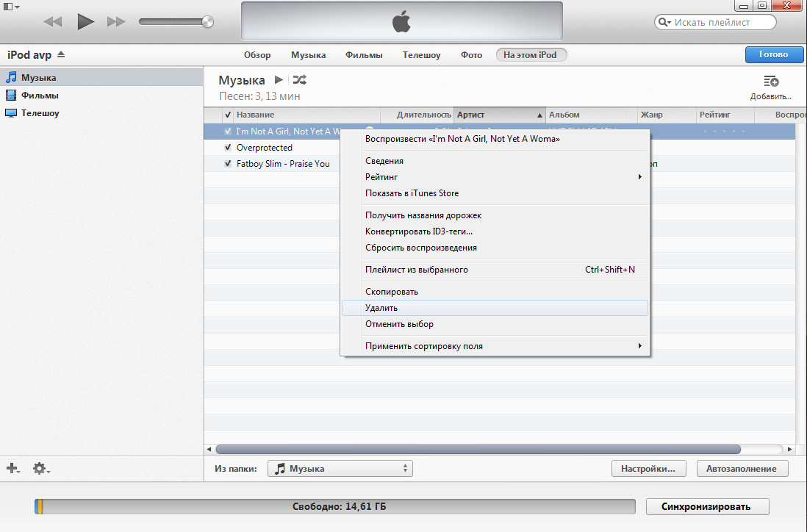The height and width of the screenshot is (532, 807).
Task: Click the Автозаполнение button
Action: [x=742, y=469]
